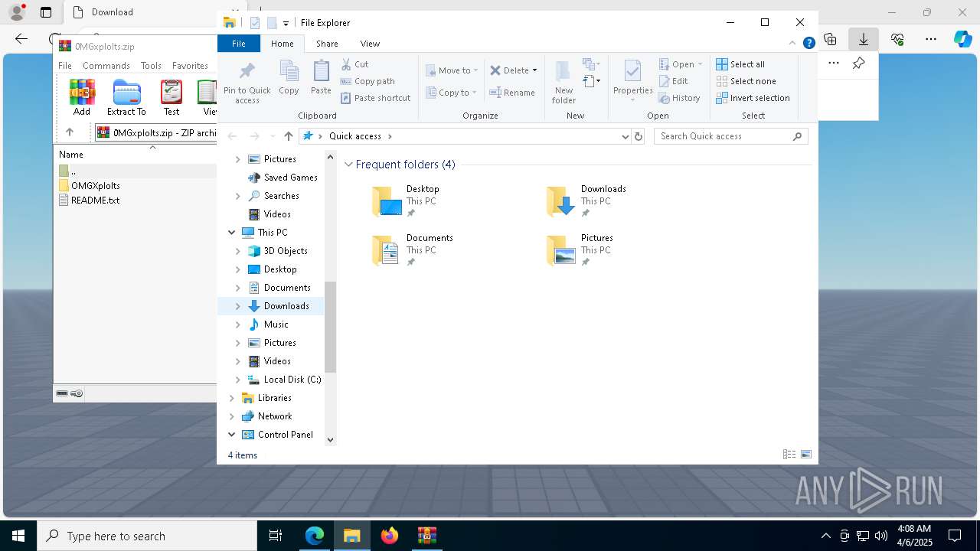
Task: Select Downloads in navigation tree
Action: point(286,306)
